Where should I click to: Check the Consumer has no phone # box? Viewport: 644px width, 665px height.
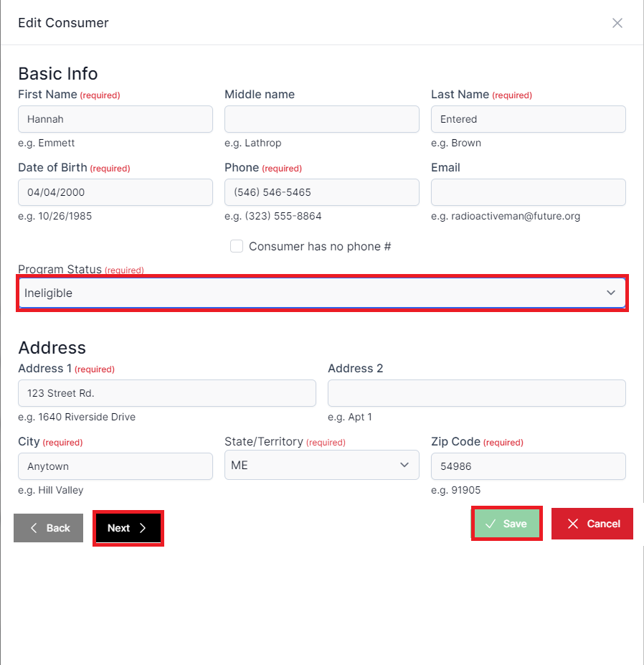[x=237, y=247]
